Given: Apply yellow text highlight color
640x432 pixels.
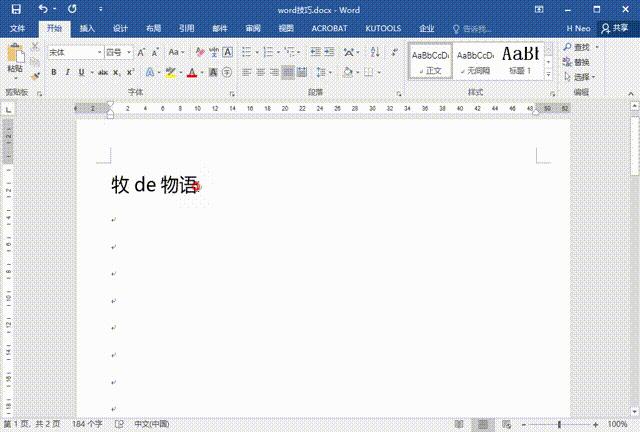Looking at the screenshot, I should click(171, 73).
